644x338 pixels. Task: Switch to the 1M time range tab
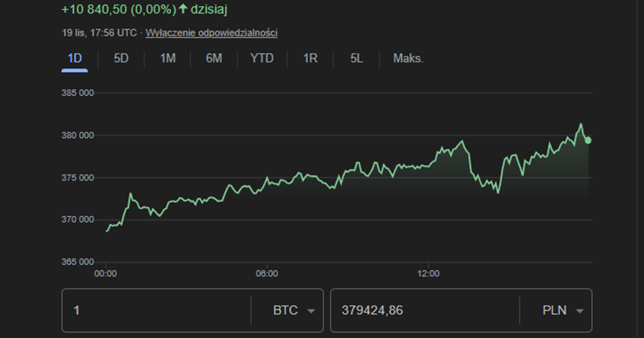click(x=168, y=59)
